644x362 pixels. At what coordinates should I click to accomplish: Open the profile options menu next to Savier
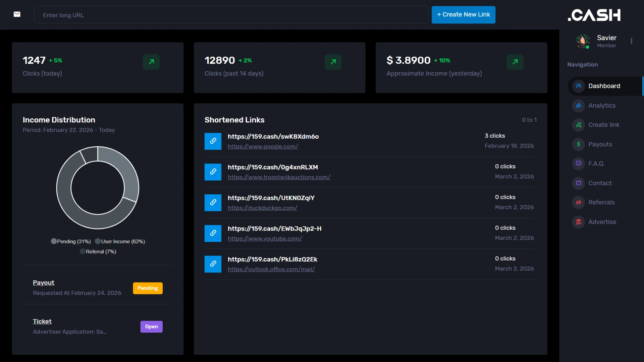[x=632, y=41]
